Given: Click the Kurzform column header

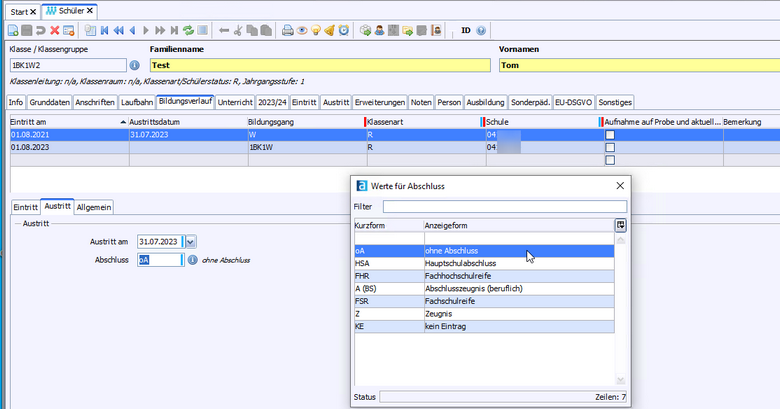Looking at the screenshot, I should 389,225.
